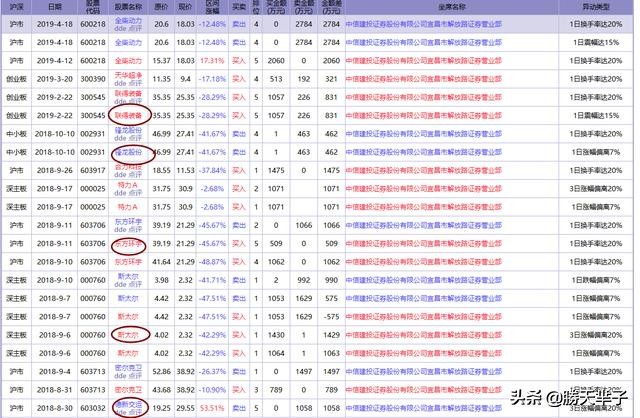The image size is (640, 418).
Task: Click amount difference 321
Action: click(331, 79)
